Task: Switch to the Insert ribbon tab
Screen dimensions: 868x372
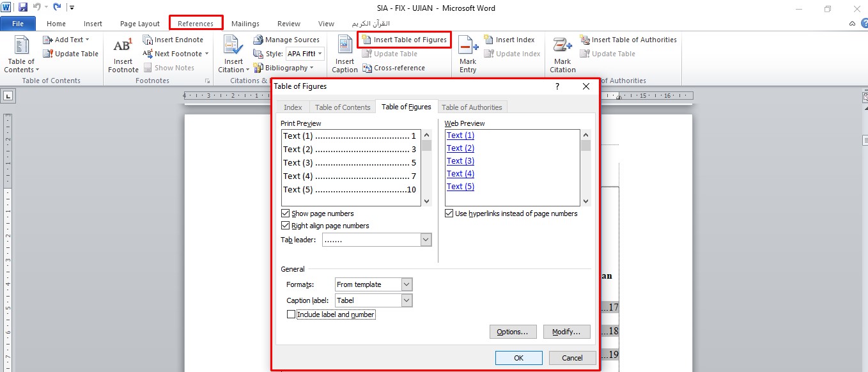Action: (93, 24)
